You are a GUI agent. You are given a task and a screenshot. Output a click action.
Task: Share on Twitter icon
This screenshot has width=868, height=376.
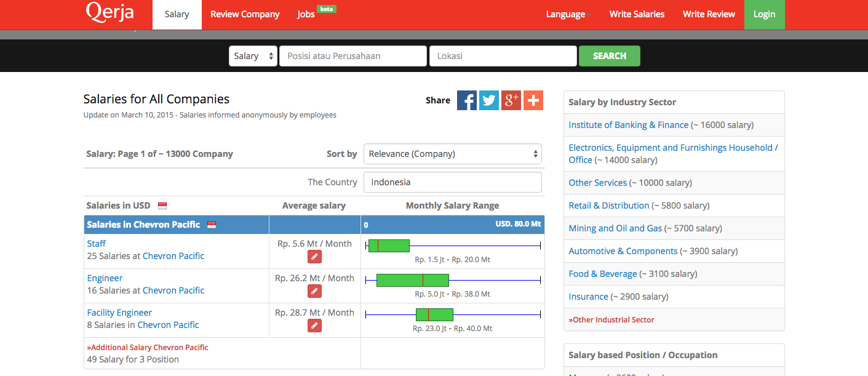point(489,100)
